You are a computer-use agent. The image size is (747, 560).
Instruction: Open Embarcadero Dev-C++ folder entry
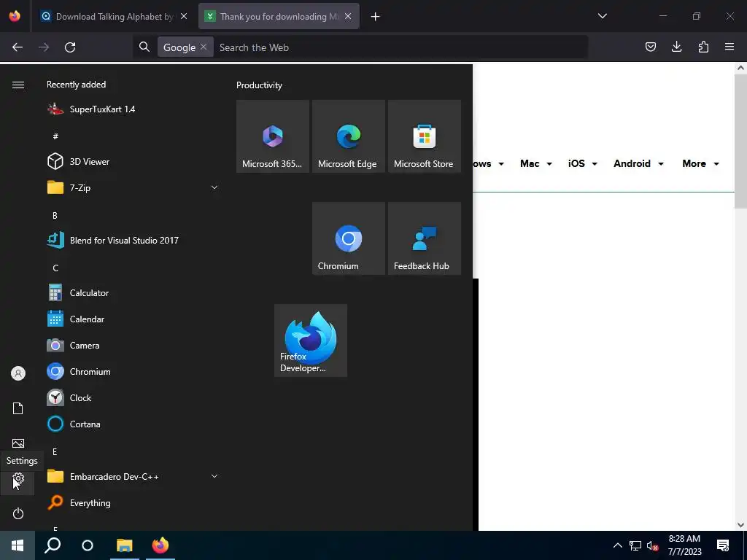pos(132,476)
